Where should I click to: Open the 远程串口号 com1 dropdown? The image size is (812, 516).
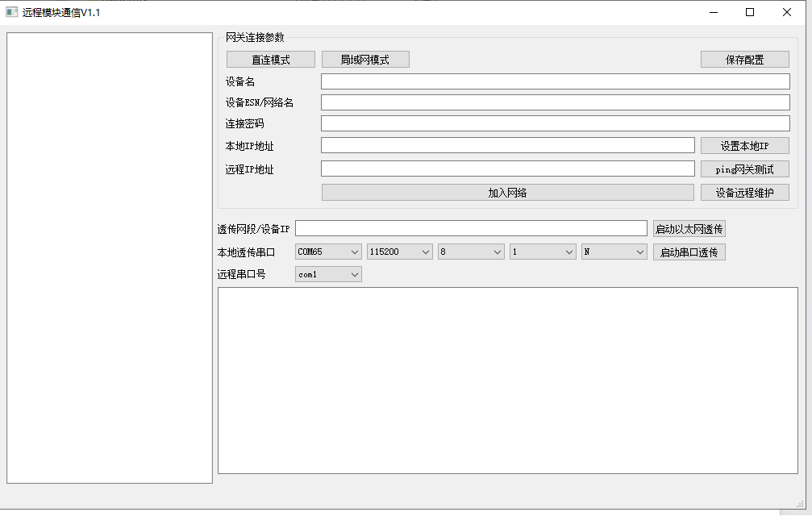[x=327, y=274]
